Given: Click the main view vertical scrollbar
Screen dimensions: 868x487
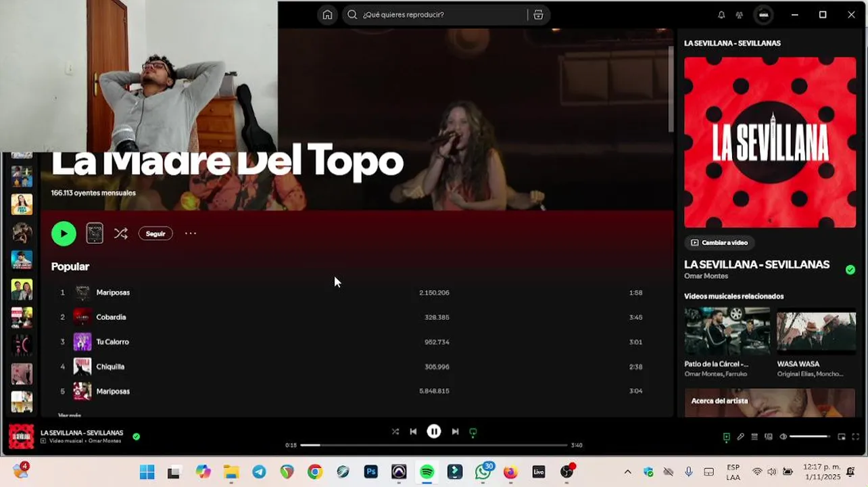Looking at the screenshot, I should pyautogui.click(x=671, y=88).
